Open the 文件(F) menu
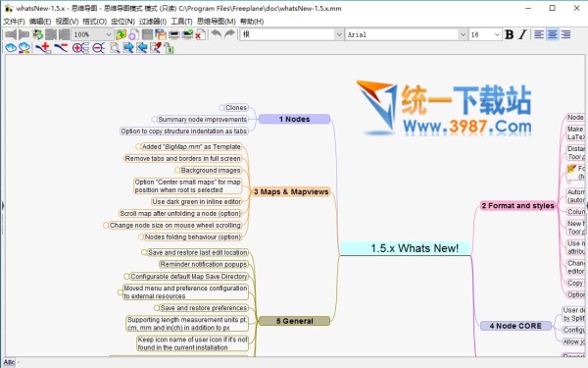The width and height of the screenshot is (588, 368). coord(14,22)
